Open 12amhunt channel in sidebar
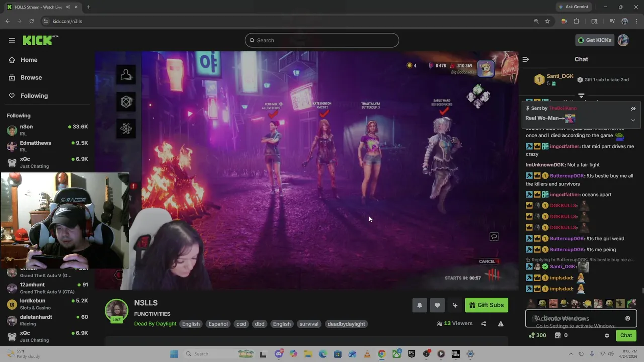 tap(47, 288)
